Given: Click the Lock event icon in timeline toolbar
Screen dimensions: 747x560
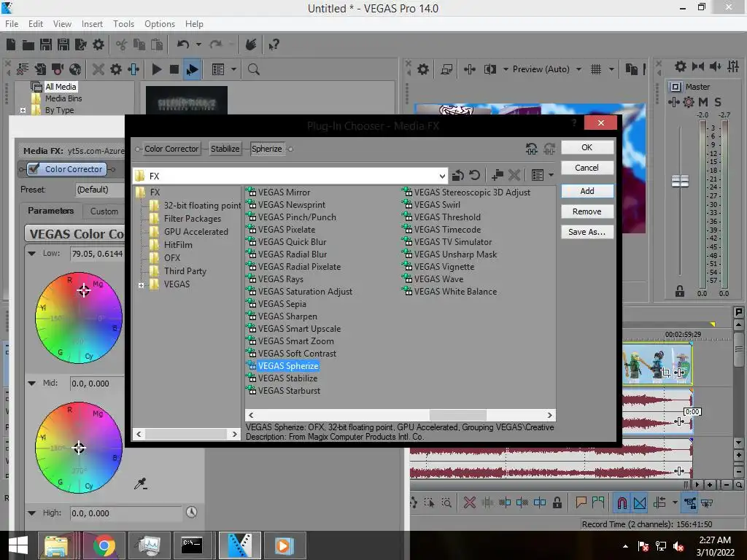Looking at the screenshot, I should [557, 503].
